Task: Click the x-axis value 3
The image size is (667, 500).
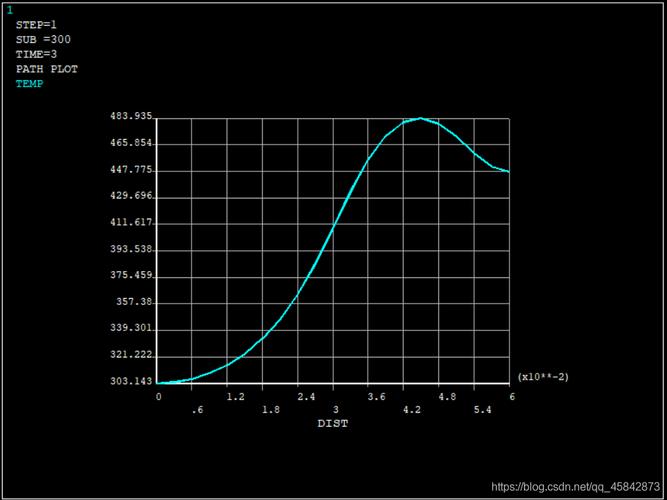Action: pyautogui.click(x=336, y=410)
